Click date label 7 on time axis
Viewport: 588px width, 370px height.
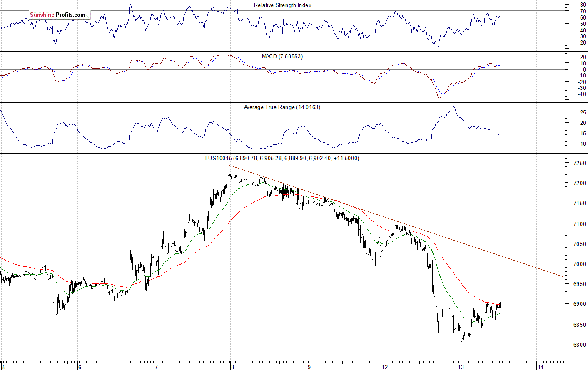(156, 367)
